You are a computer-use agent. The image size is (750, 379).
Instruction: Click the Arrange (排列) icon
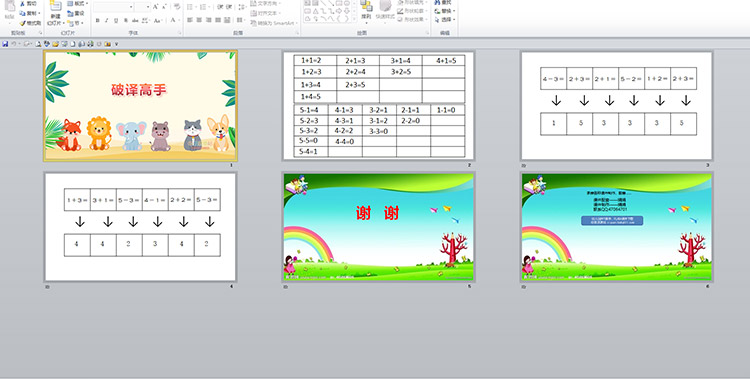(366, 11)
